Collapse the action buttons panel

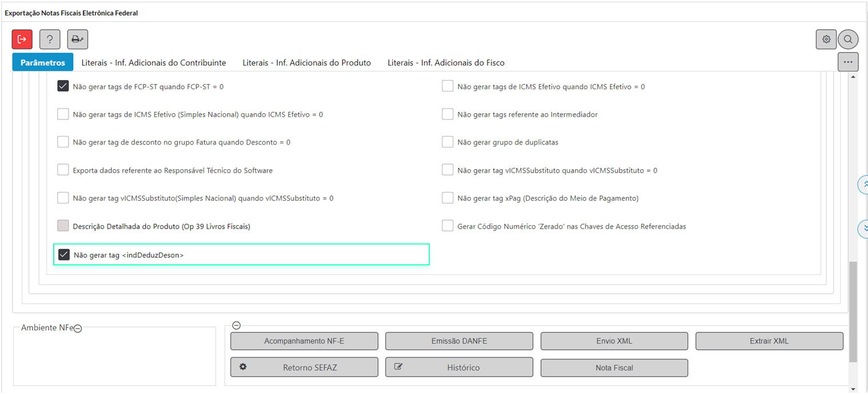(236, 325)
